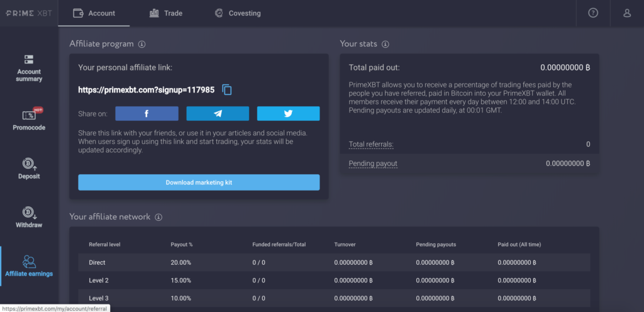Click the Account summary server icon
644x312 pixels.
29,59
